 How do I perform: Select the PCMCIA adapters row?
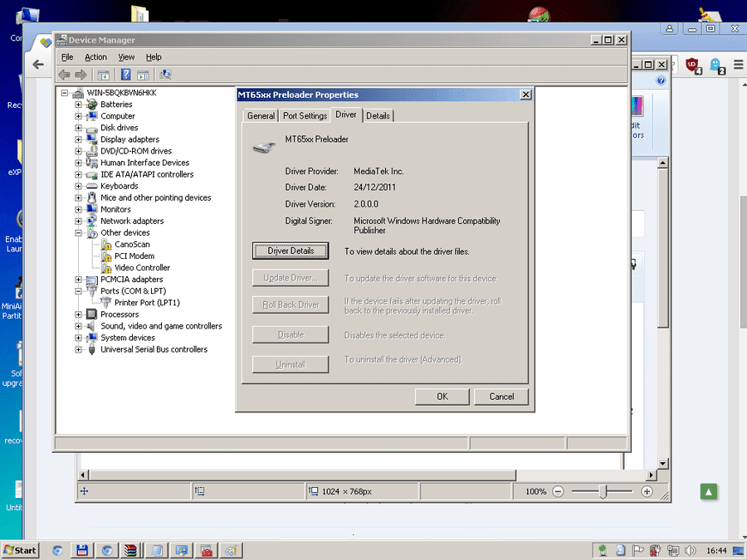131,280
